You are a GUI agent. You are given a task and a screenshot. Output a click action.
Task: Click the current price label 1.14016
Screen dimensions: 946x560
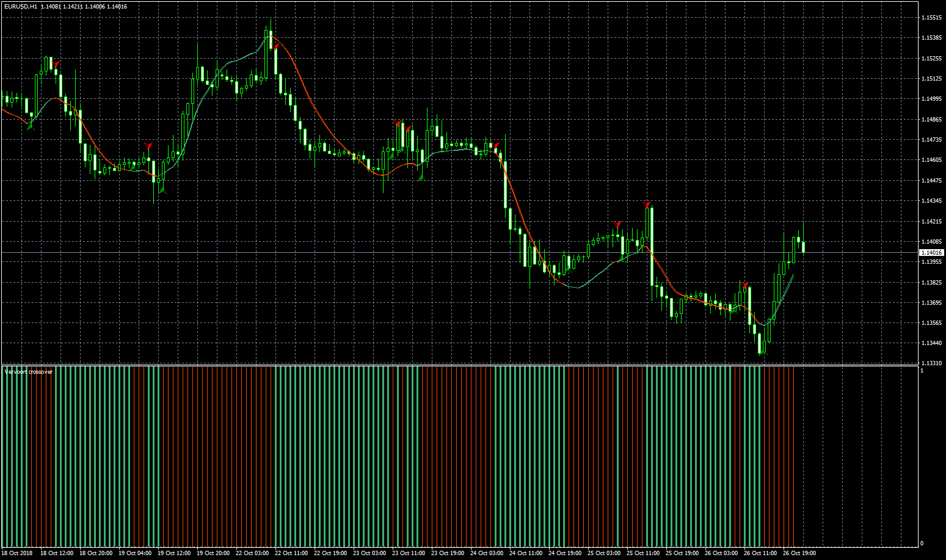(x=932, y=252)
